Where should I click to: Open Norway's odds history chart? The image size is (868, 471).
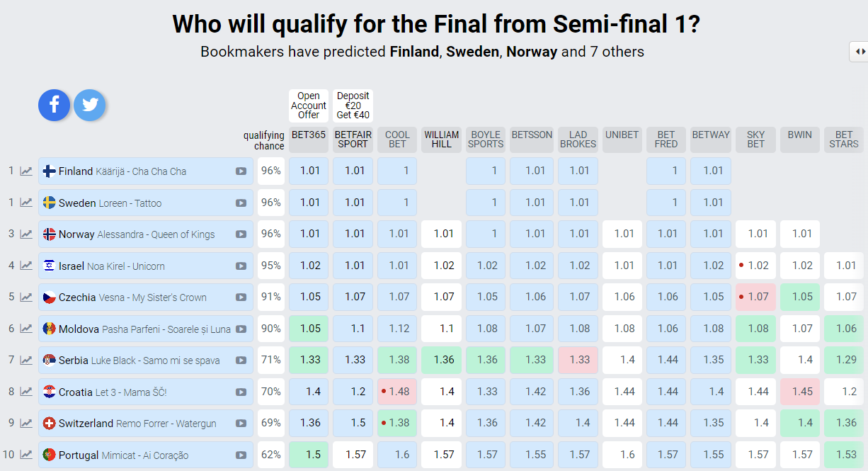pyautogui.click(x=26, y=234)
